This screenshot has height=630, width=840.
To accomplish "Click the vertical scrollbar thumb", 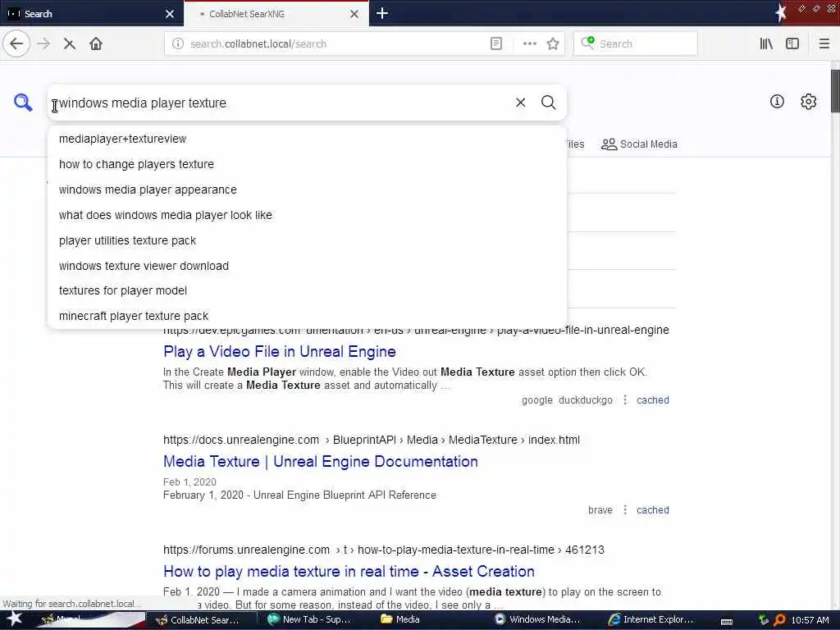I will coord(834,91).
